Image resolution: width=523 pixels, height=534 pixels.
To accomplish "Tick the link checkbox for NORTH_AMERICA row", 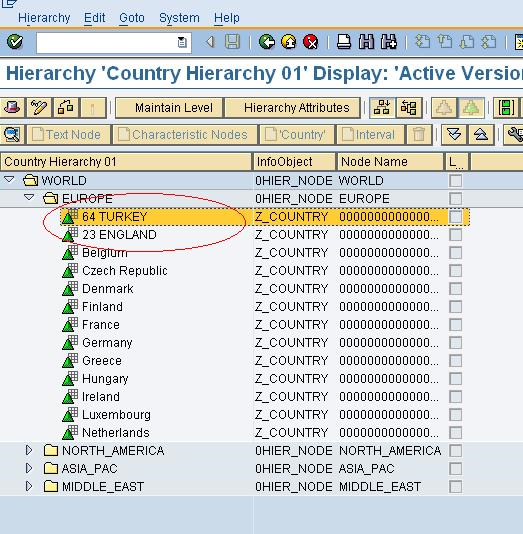I will pos(456,451).
